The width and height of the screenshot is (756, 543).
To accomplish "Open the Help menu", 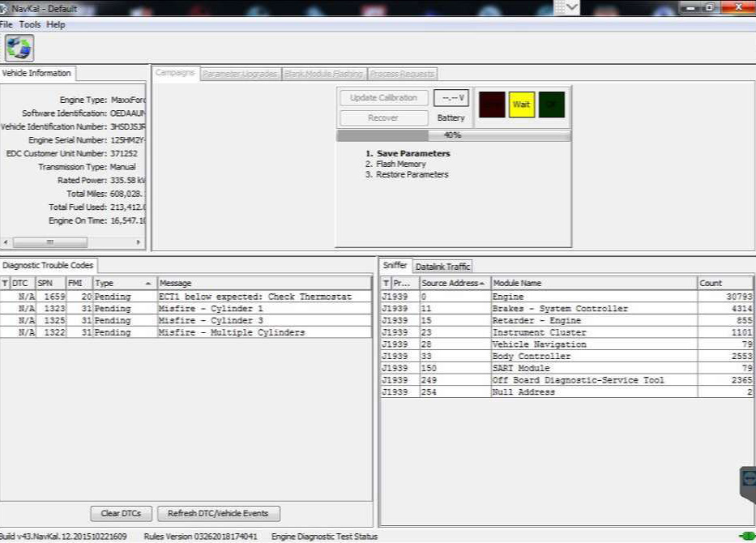I will (x=55, y=24).
